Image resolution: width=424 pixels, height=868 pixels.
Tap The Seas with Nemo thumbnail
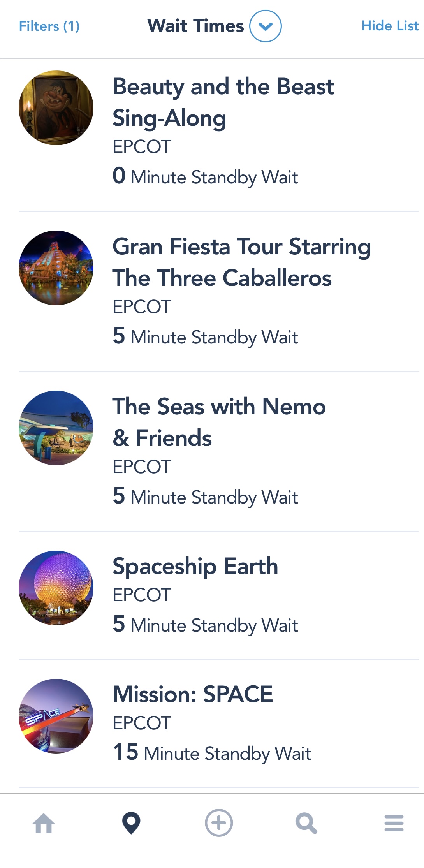[x=56, y=428]
